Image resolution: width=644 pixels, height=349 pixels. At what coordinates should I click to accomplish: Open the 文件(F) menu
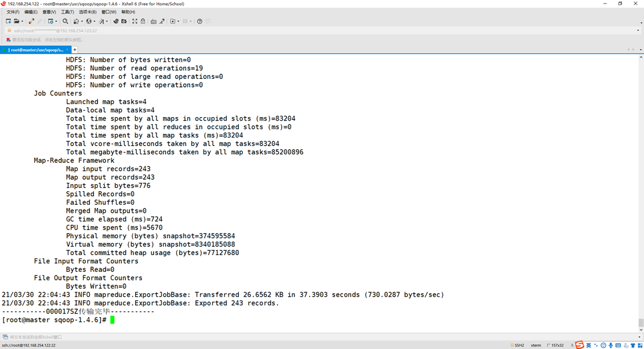pyautogui.click(x=13, y=12)
